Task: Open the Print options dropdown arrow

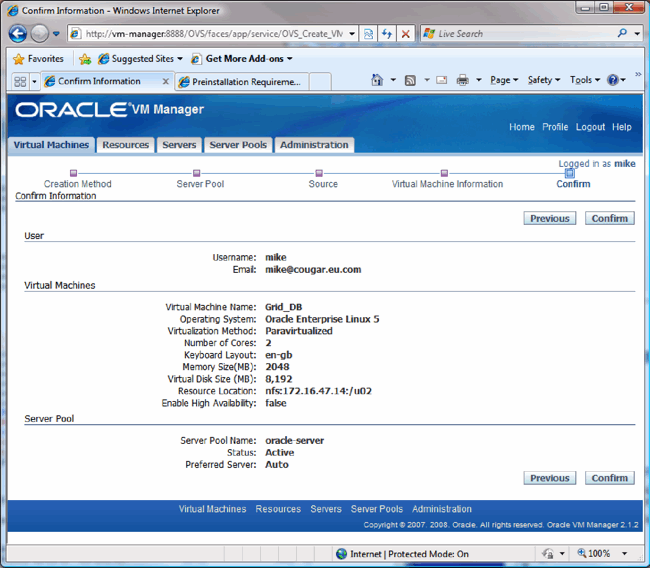Action: coord(478,80)
